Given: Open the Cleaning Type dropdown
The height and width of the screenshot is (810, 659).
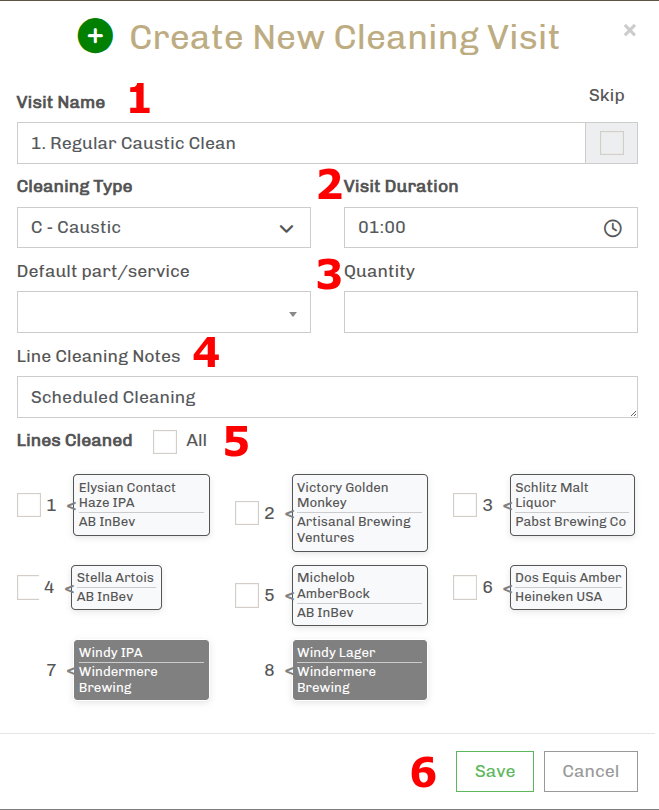Looking at the screenshot, I should (164, 228).
